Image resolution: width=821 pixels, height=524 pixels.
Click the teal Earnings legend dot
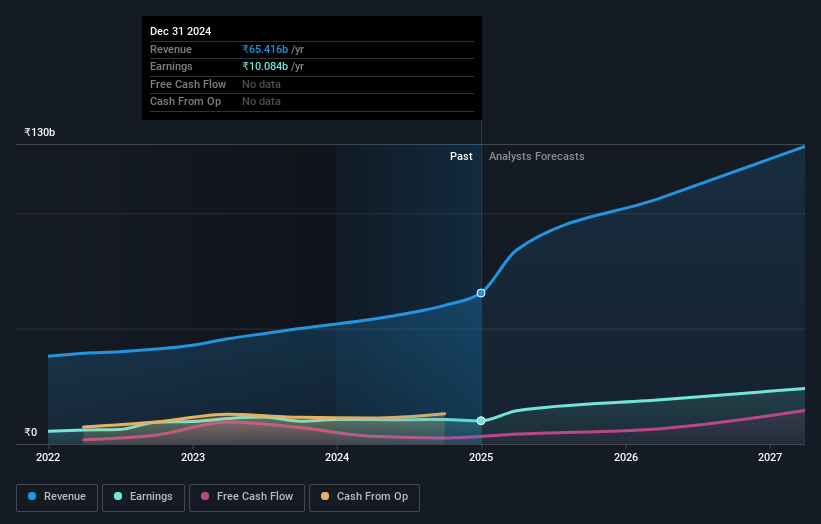(118, 496)
